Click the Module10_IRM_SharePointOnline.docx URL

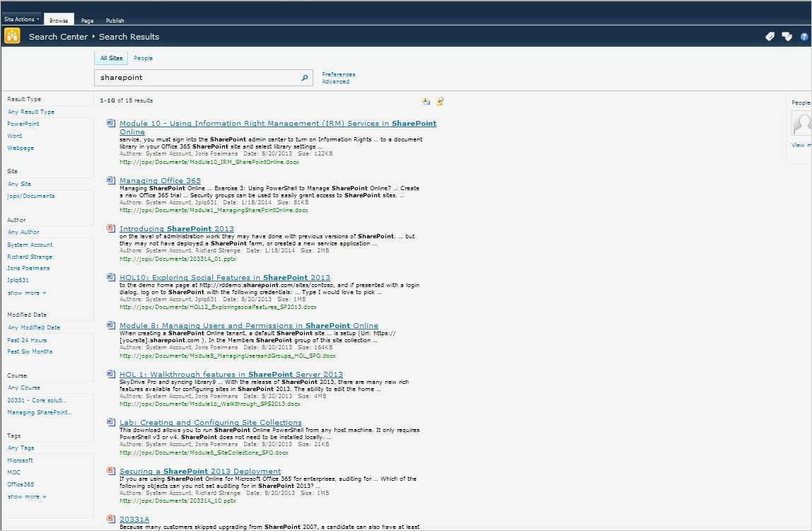click(x=209, y=162)
